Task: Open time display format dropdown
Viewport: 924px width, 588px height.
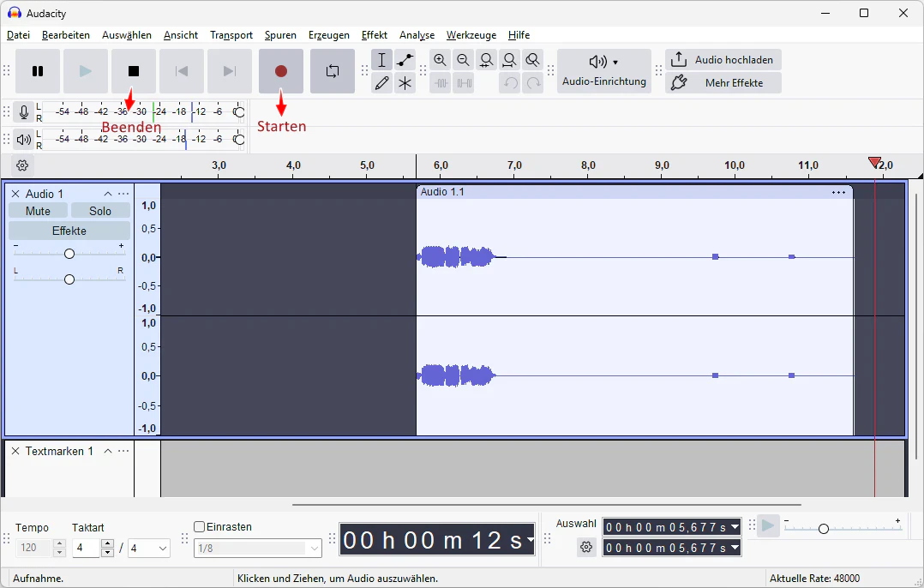Action: click(531, 540)
